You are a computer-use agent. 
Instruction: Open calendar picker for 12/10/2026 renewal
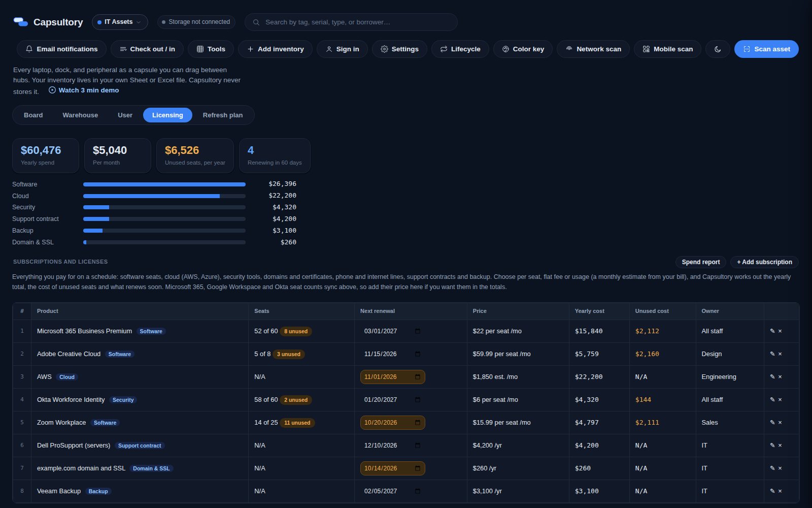click(418, 446)
